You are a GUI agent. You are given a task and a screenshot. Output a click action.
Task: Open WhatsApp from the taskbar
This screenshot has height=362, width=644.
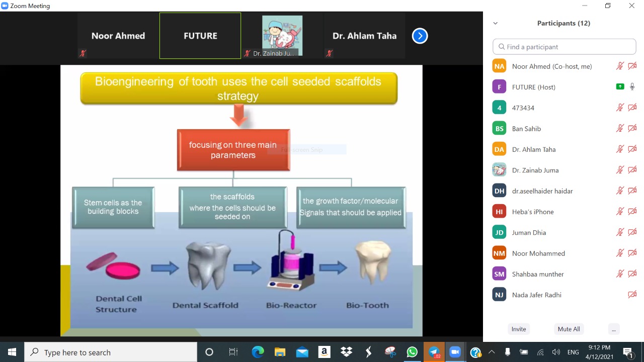[412, 352]
